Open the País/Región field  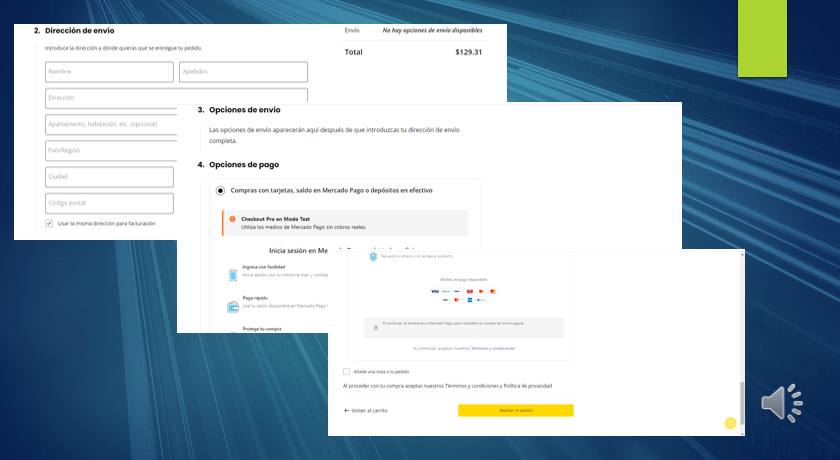point(111,150)
